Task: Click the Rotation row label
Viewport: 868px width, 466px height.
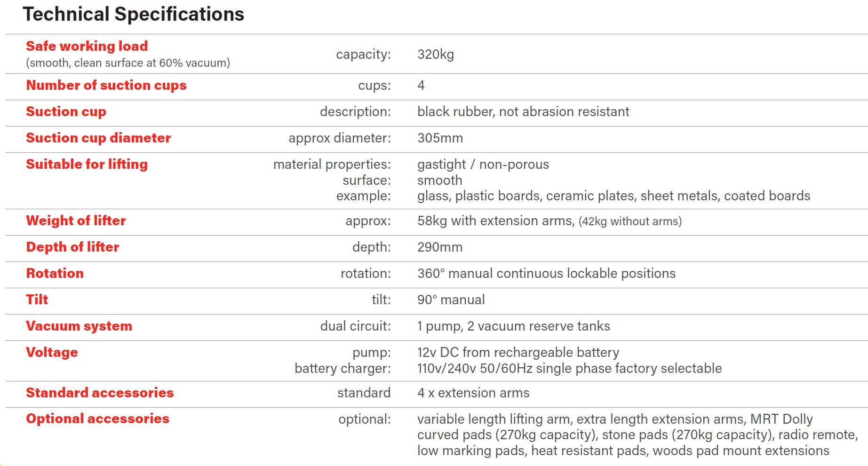Action: pyautogui.click(x=55, y=273)
